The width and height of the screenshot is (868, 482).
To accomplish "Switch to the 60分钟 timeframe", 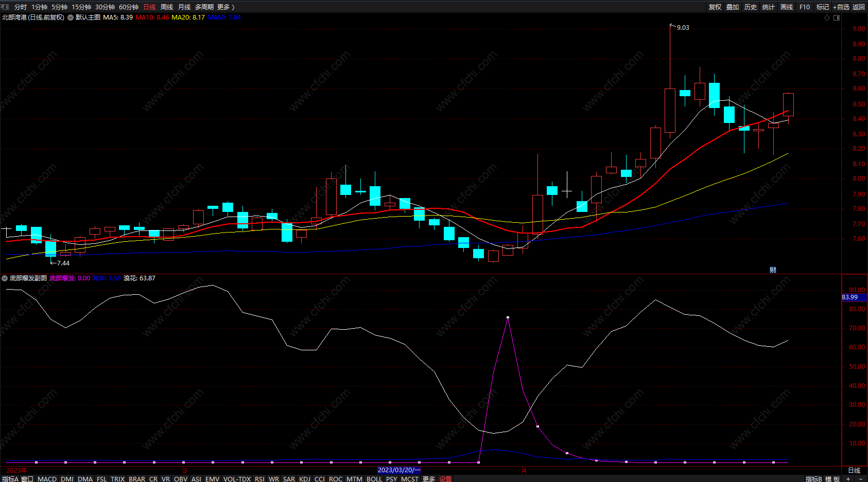I will [129, 7].
